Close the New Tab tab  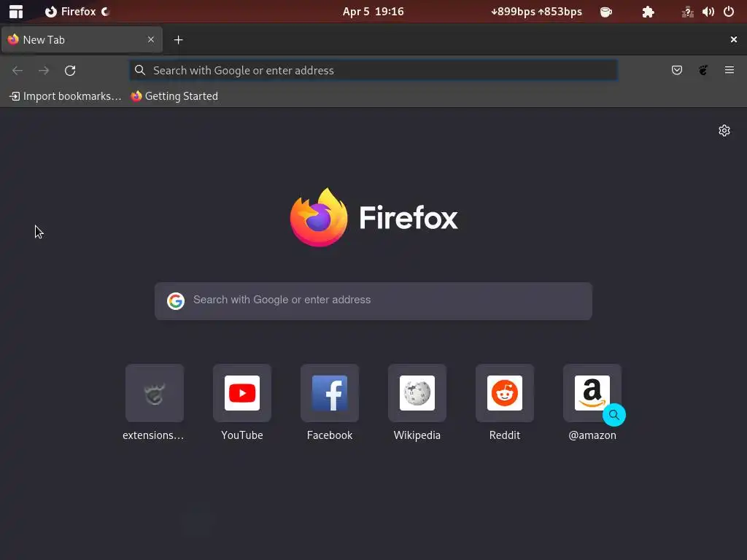(x=151, y=39)
